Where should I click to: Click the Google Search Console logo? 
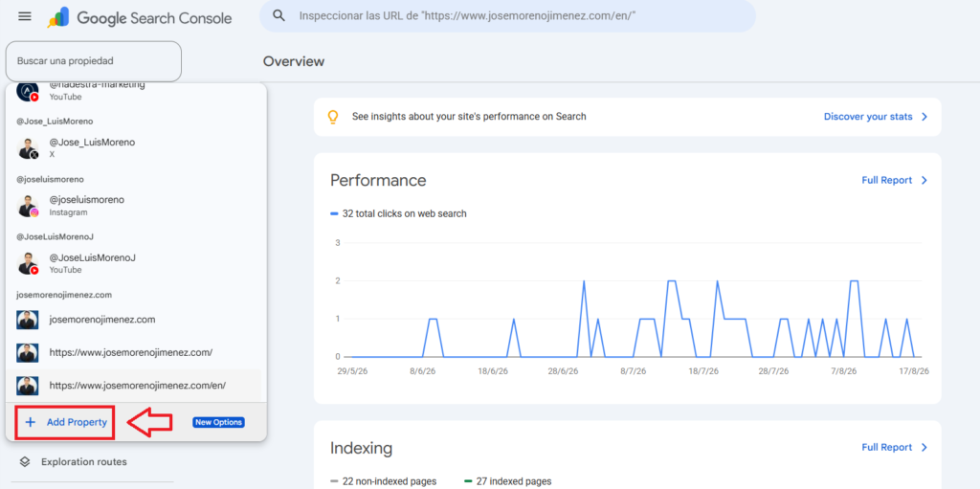coord(140,18)
